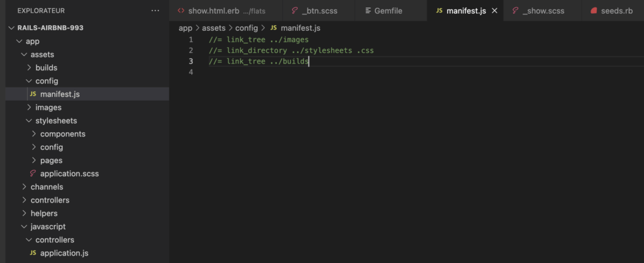
Task: Expand controllers folder under app
Action: coord(24,200)
